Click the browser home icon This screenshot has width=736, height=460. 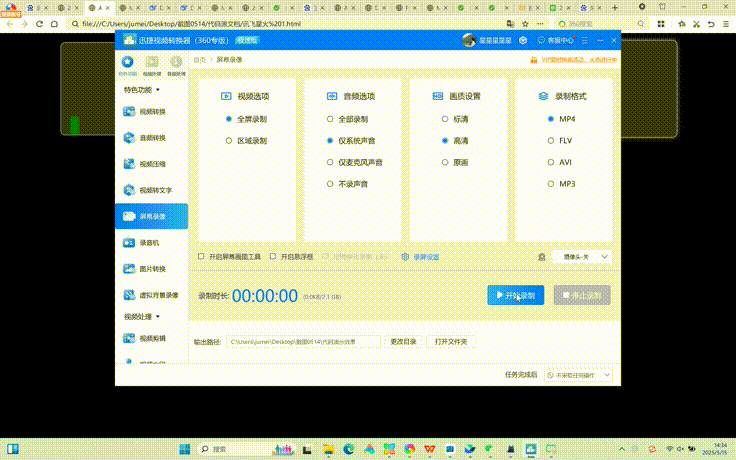coord(54,24)
